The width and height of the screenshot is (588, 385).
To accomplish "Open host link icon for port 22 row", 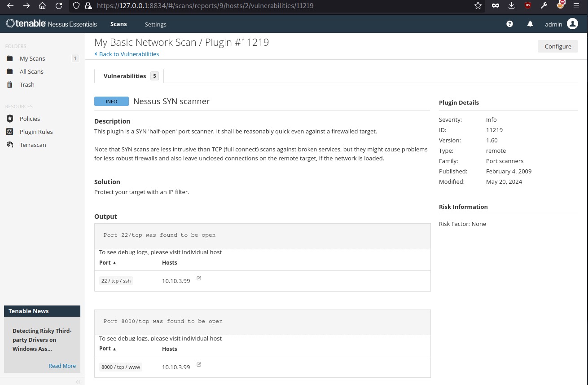I will pos(199,279).
